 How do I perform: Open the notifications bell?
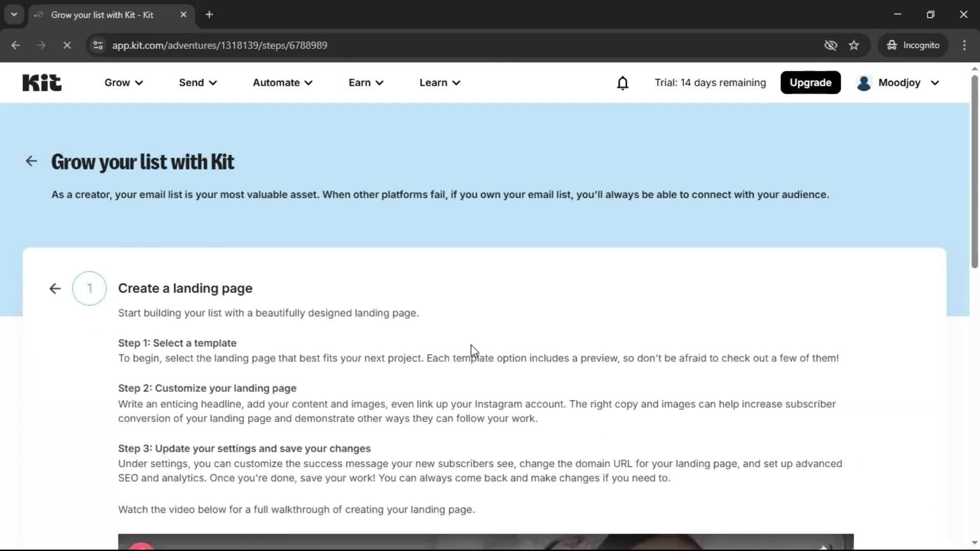tap(623, 82)
